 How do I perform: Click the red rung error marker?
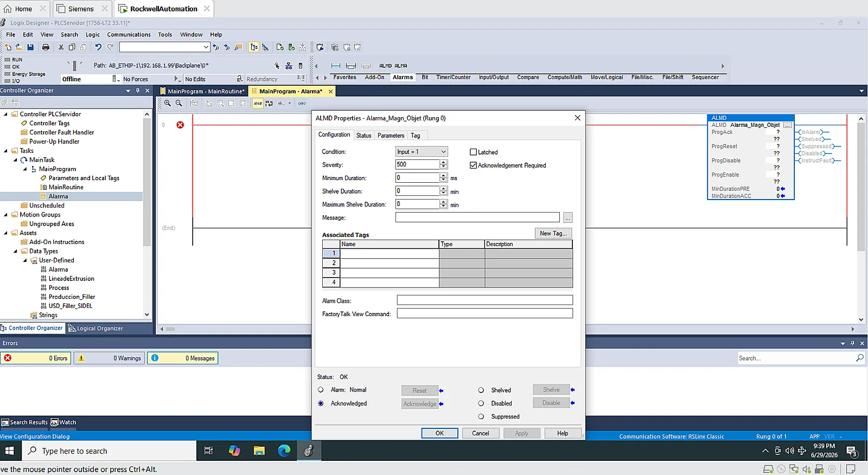180,125
